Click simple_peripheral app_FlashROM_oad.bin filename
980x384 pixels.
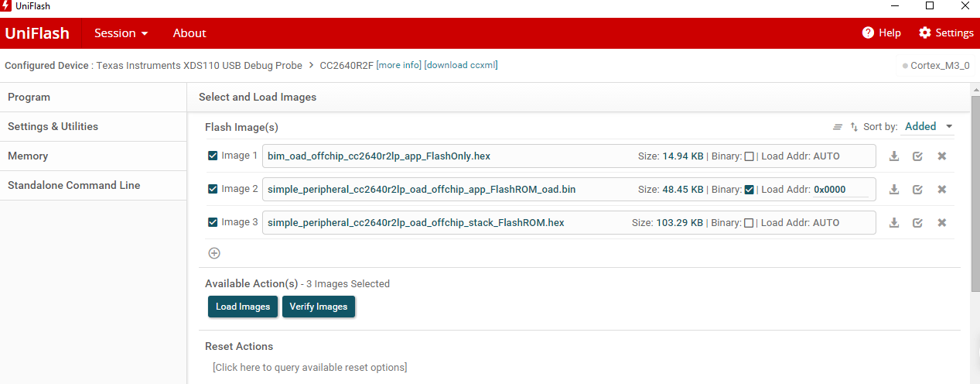click(x=422, y=190)
